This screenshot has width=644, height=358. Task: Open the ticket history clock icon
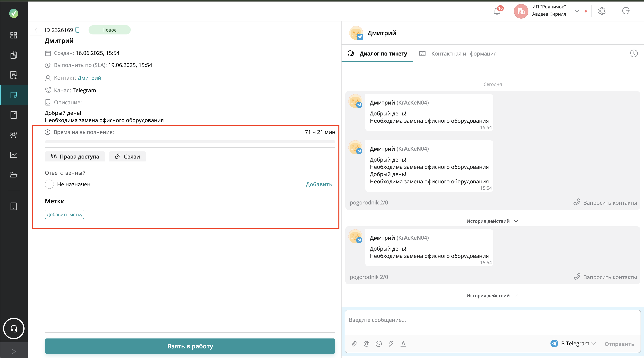(x=633, y=53)
